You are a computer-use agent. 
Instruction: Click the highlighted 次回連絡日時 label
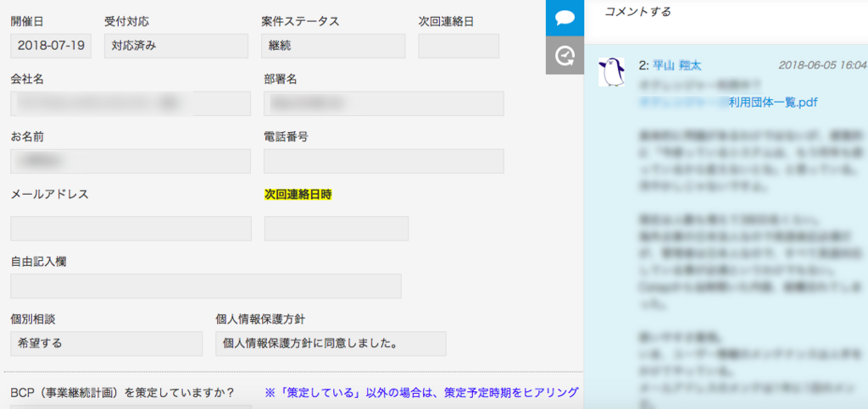298,194
